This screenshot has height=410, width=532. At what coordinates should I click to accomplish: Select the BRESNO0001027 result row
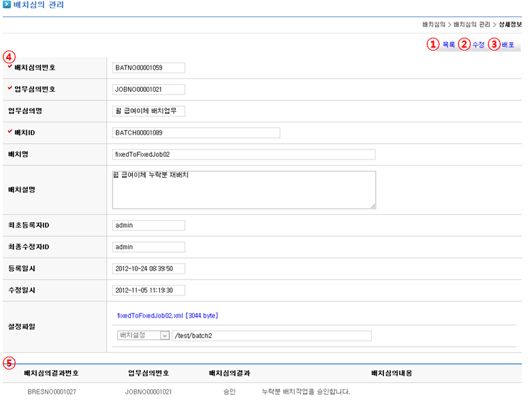(51, 391)
